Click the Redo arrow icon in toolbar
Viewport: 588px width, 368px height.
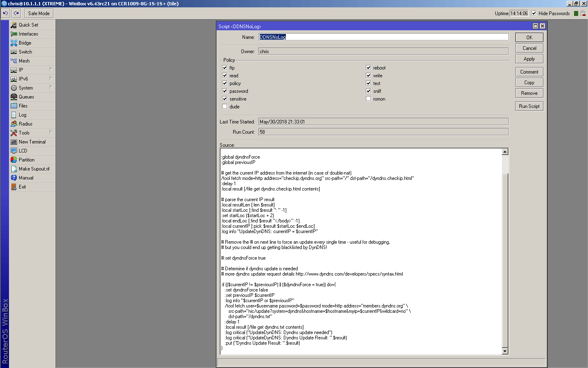pyautogui.click(x=16, y=13)
